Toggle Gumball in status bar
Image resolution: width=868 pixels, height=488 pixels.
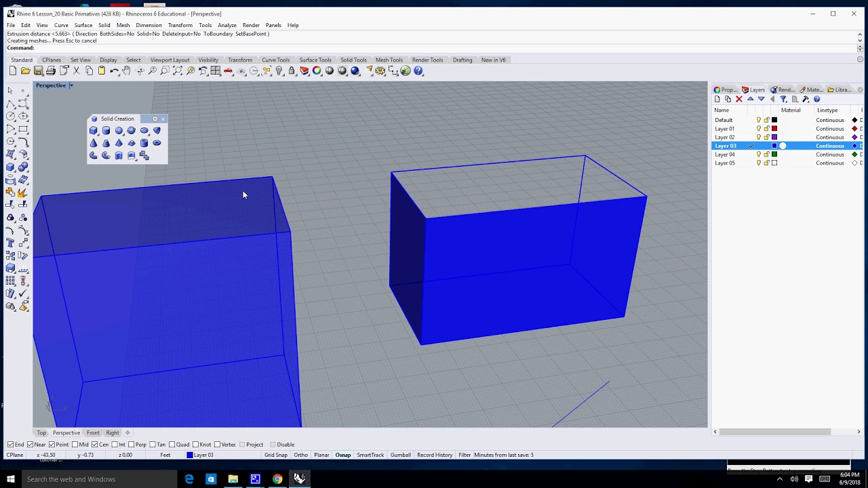(401, 455)
